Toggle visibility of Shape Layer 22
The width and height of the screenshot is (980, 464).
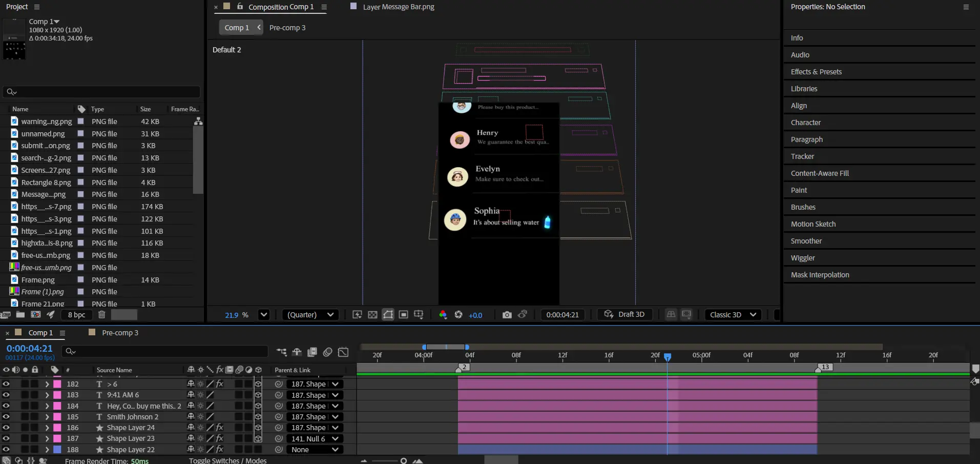(6, 450)
